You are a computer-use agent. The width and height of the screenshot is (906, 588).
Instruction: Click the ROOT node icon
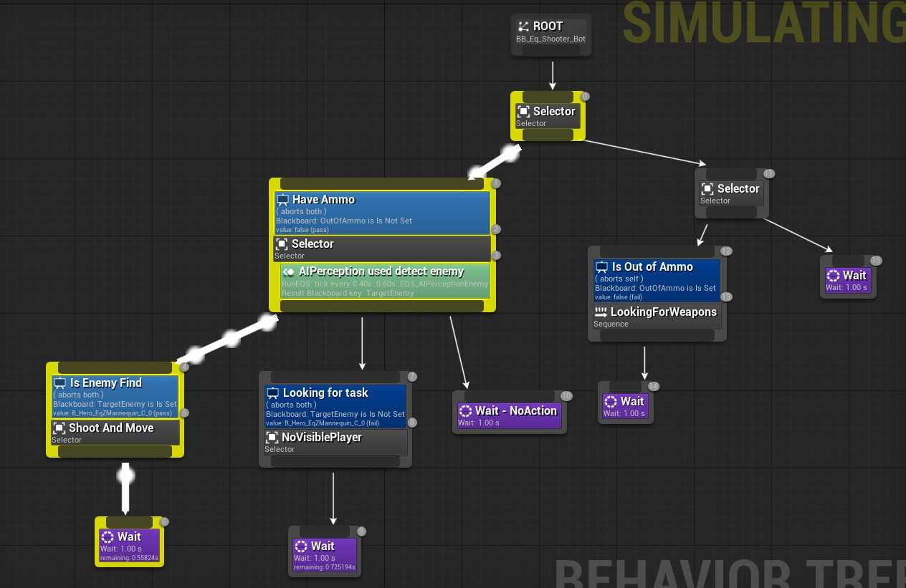point(523,26)
